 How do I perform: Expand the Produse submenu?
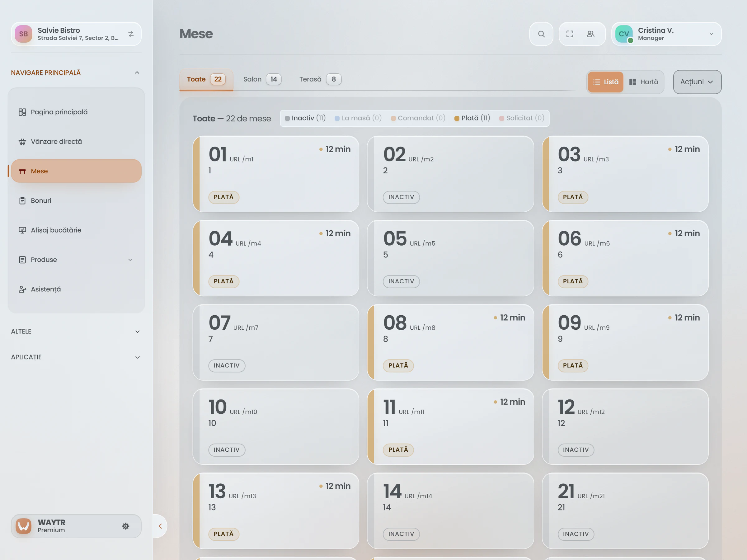tap(76, 260)
